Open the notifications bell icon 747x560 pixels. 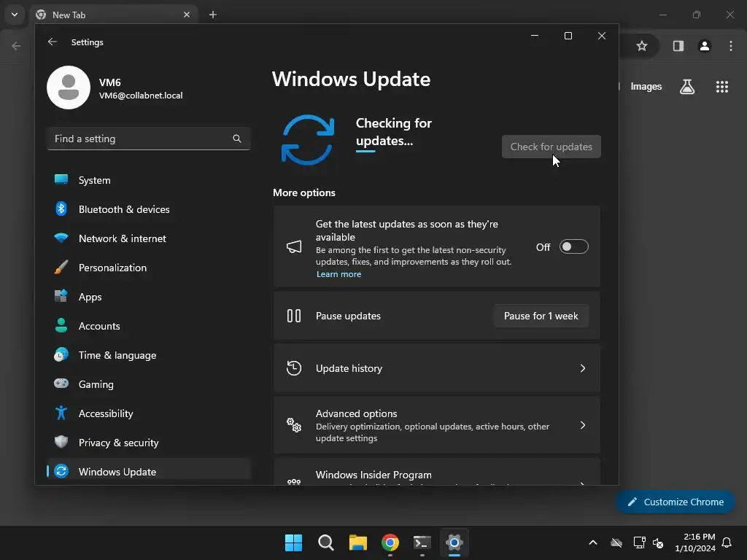pos(727,542)
